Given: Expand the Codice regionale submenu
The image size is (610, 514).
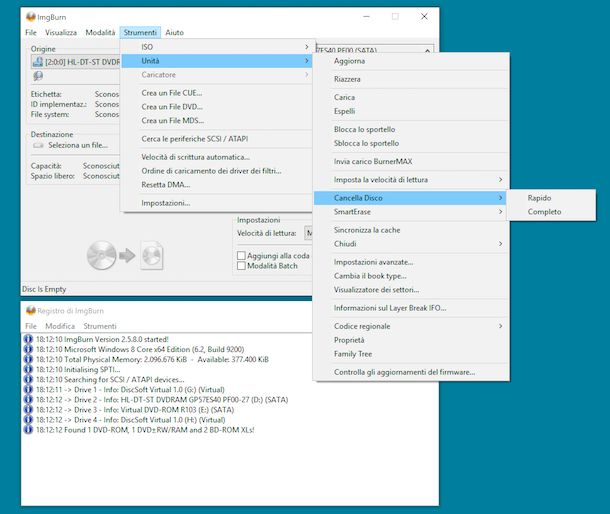Looking at the screenshot, I should click(x=411, y=326).
